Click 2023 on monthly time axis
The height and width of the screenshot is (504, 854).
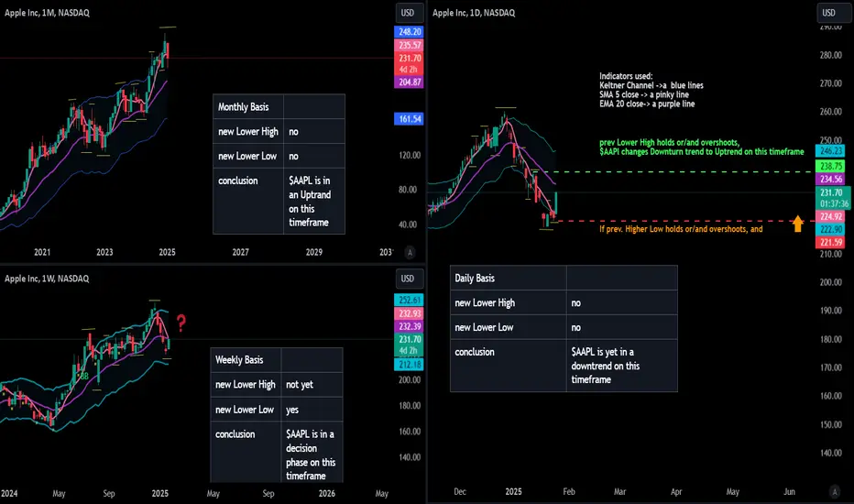pyautogui.click(x=104, y=252)
